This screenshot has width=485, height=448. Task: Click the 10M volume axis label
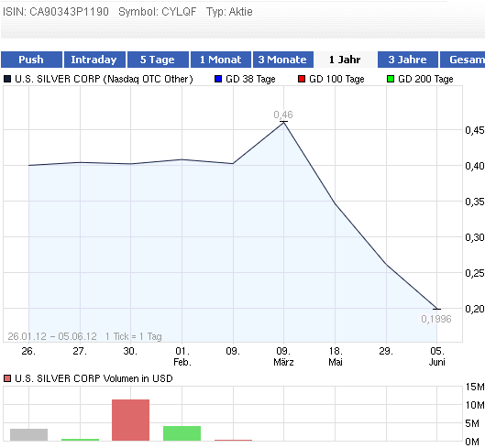(x=475, y=405)
